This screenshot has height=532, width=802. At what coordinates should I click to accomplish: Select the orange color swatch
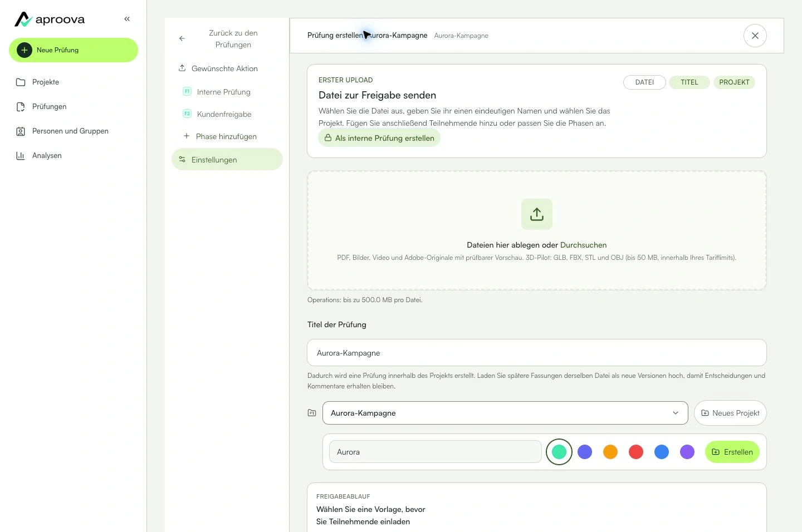610,452
